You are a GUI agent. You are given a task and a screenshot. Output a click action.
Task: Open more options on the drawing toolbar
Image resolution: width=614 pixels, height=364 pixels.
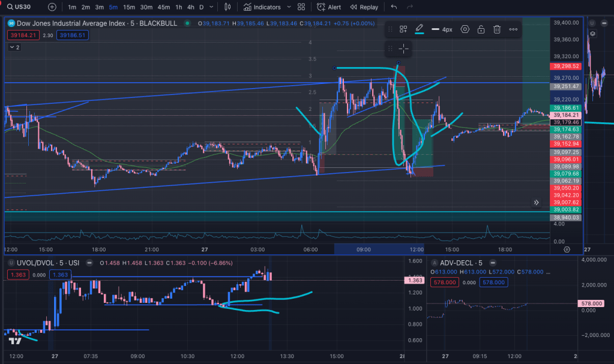coord(513,29)
